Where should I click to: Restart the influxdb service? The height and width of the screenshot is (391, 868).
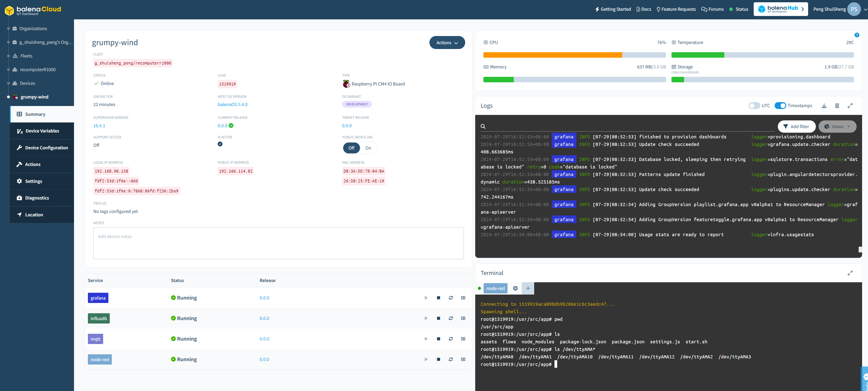(451, 318)
